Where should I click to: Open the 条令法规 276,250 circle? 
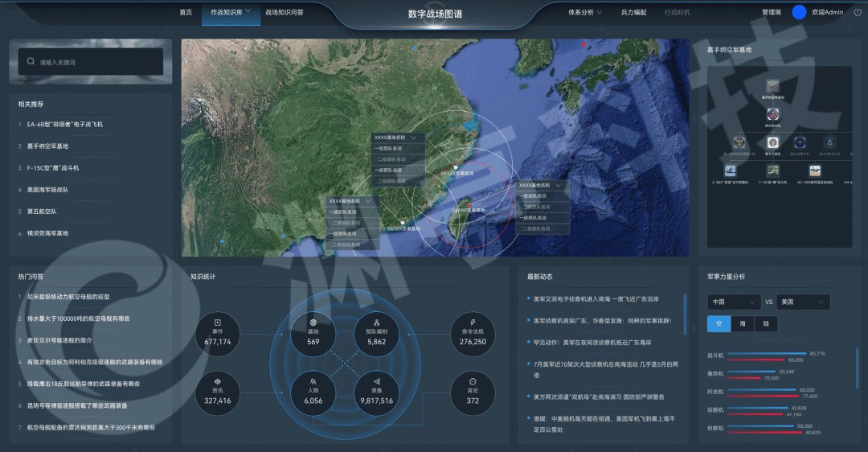(x=473, y=334)
